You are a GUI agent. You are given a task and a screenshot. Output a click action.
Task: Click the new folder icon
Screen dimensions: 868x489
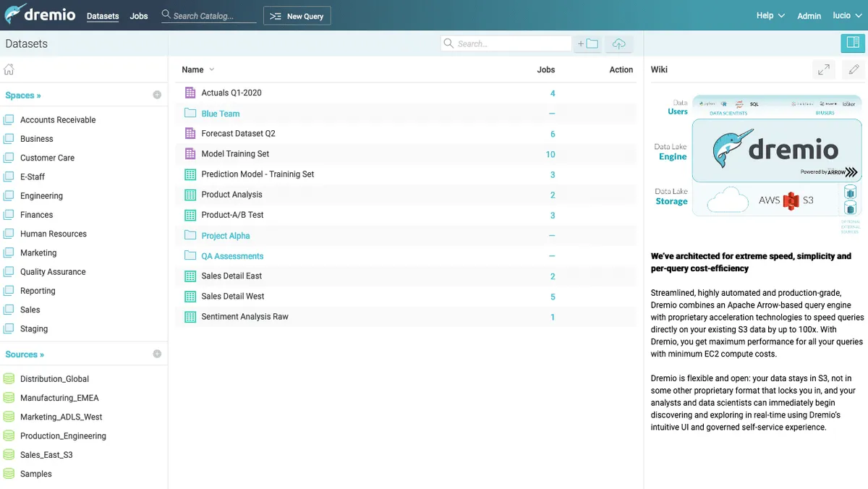coord(587,44)
